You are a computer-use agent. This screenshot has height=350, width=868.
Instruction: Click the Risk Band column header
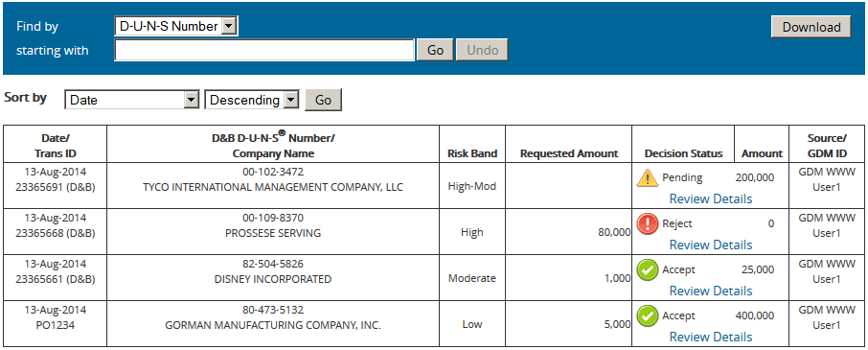pyautogui.click(x=472, y=153)
